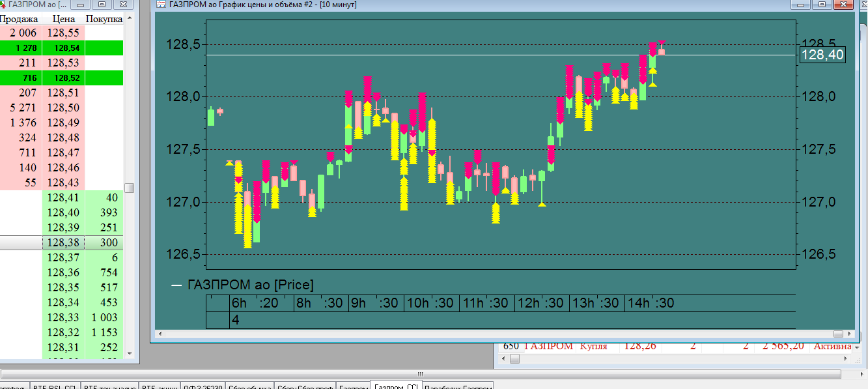This screenshot has width=868, height=389.
Task: Switch to the Газпром_CCI tab
Action: click(x=396, y=386)
